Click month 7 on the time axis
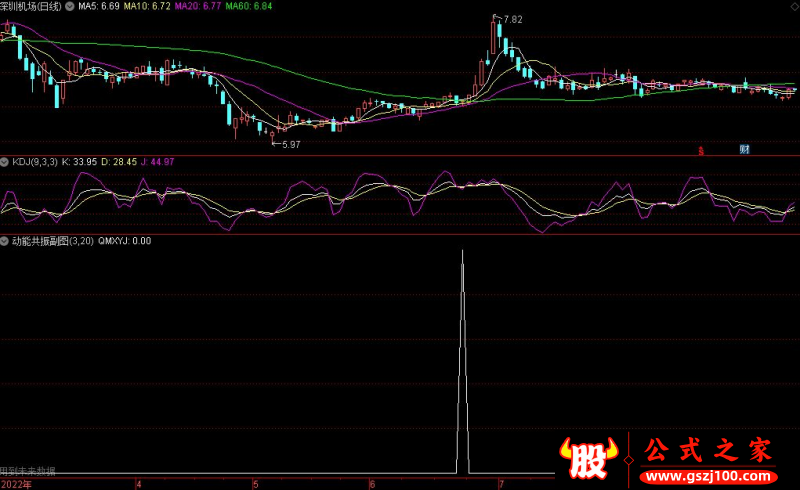Screen dimensions: 800x490 pos(499,484)
